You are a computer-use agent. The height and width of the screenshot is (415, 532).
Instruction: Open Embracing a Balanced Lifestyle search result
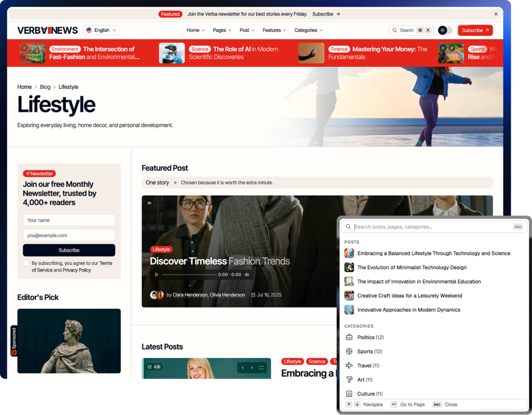[434, 253]
